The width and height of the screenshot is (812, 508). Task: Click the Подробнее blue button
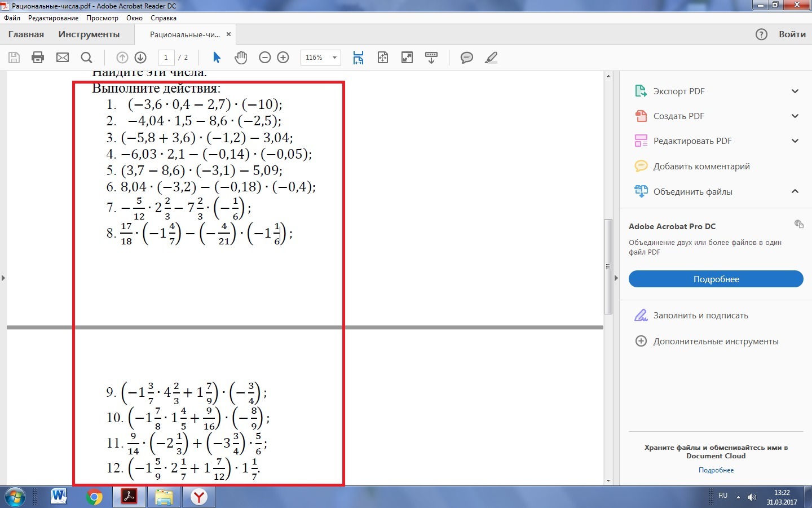click(716, 279)
